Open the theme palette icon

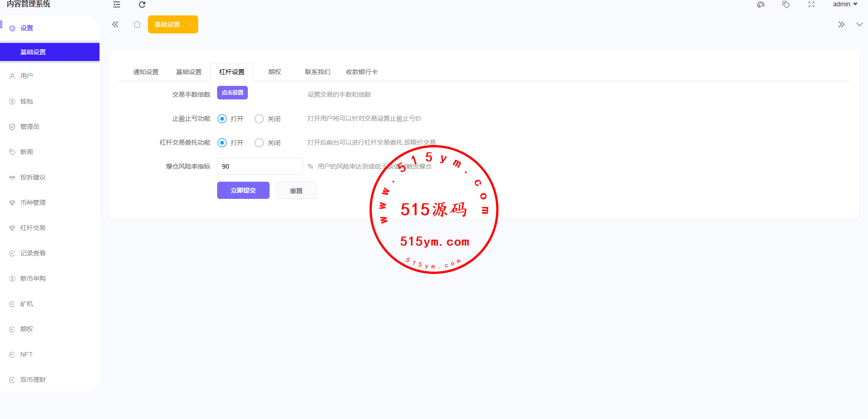761,5
